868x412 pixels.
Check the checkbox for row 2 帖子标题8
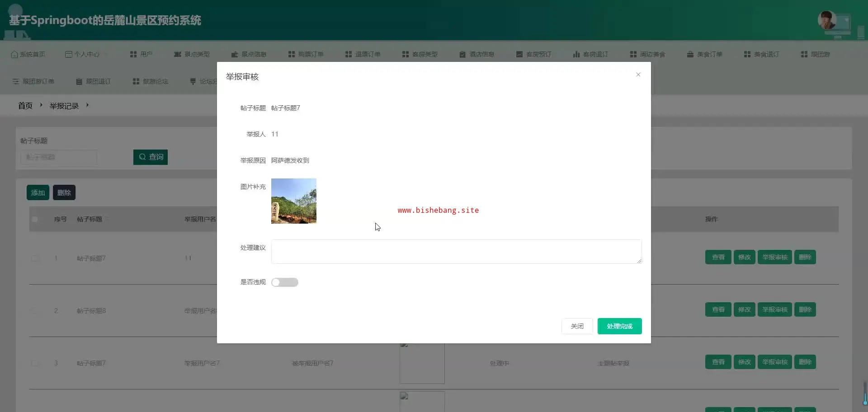(x=35, y=311)
